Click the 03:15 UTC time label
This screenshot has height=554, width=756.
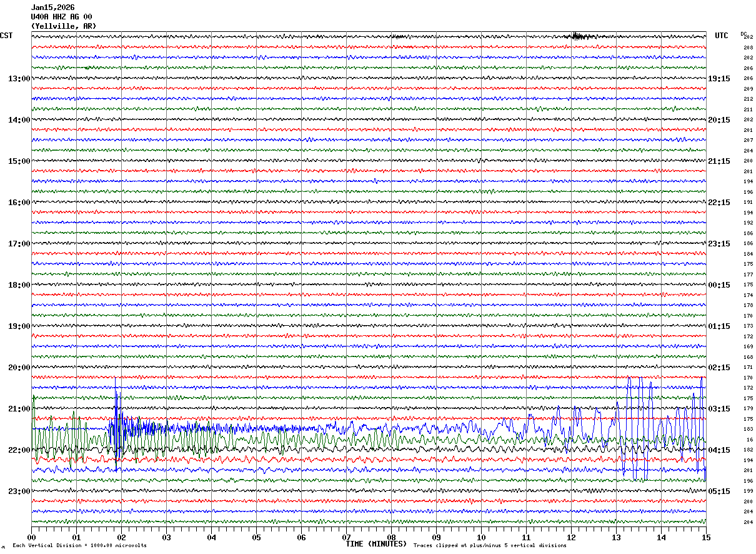tap(719, 409)
